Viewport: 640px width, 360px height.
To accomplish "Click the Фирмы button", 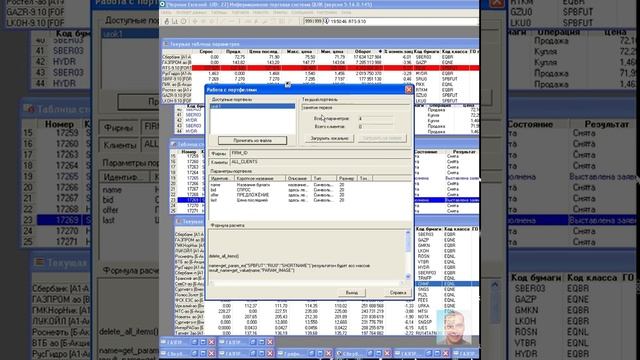I will click(218, 153).
